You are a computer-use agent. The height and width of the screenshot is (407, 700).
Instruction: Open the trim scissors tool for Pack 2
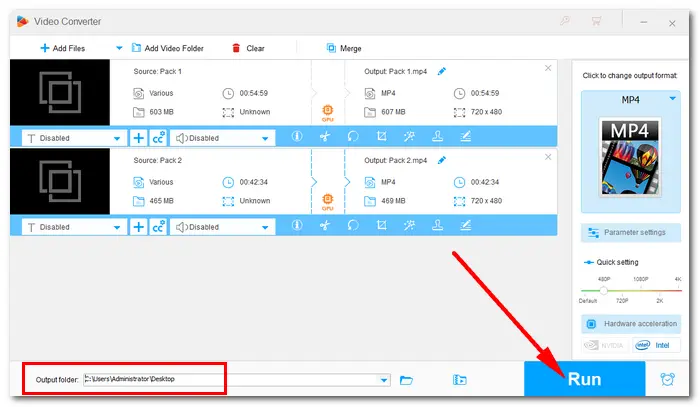click(x=325, y=225)
